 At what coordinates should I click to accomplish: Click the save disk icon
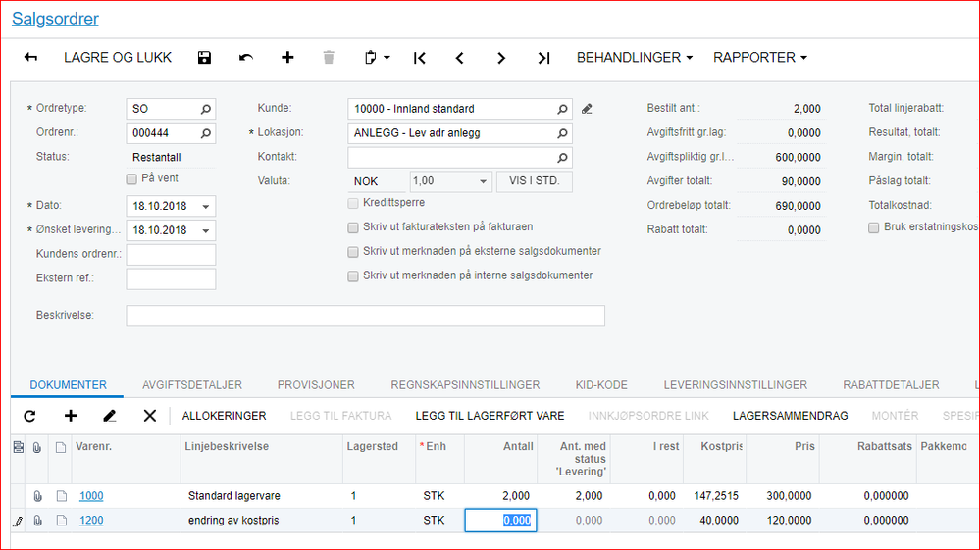click(x=204, y=58)
